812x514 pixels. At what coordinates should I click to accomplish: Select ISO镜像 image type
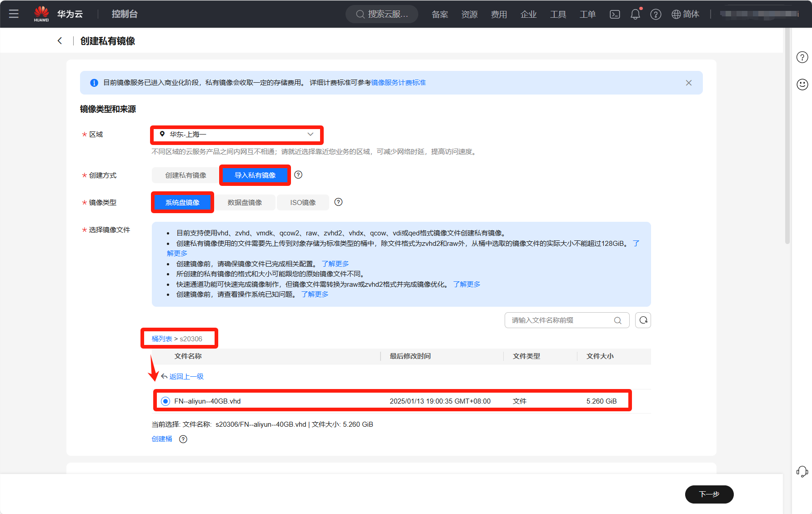303,203
